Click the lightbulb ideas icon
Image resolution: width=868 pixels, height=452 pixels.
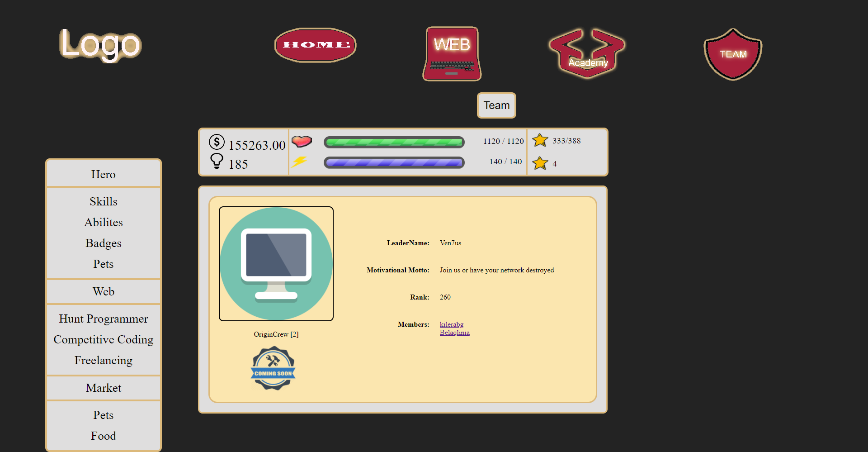point(217,161)
